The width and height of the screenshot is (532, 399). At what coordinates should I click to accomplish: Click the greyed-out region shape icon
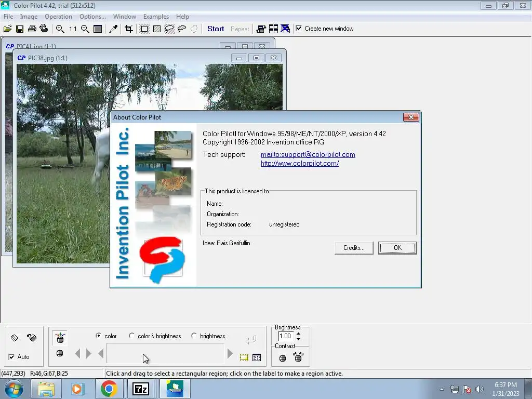click(194, 29)
